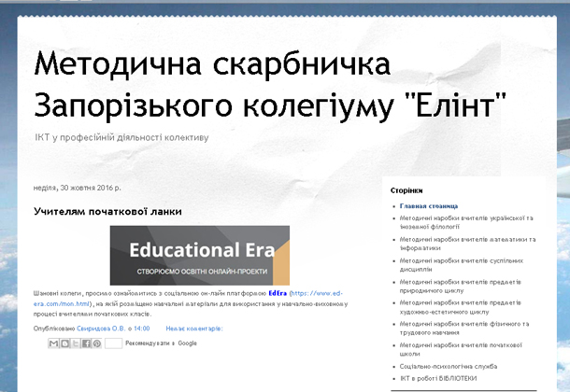Click the email this post share icon
Screen dimensions: 570x392
(x=53, y=343)
